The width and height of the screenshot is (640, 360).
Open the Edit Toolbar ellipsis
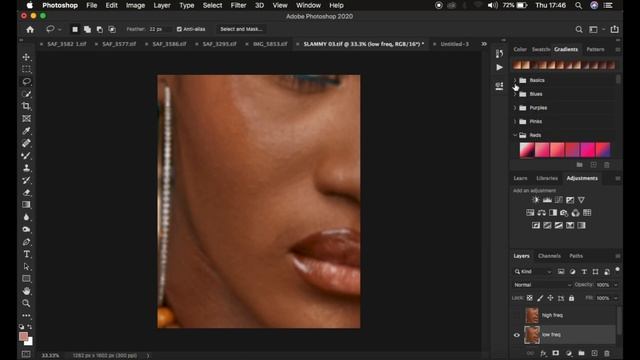pyautogui.click(x=27, y=316)
